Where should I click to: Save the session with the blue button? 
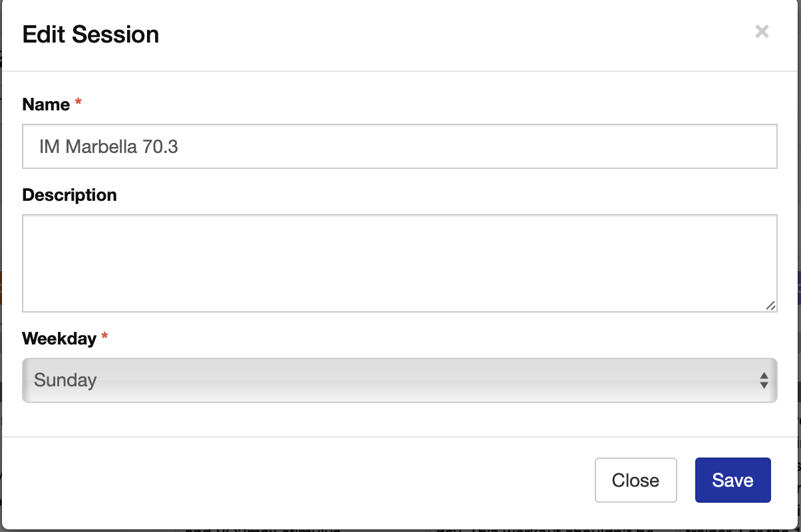pyautogui.click(x=732, y=480)
